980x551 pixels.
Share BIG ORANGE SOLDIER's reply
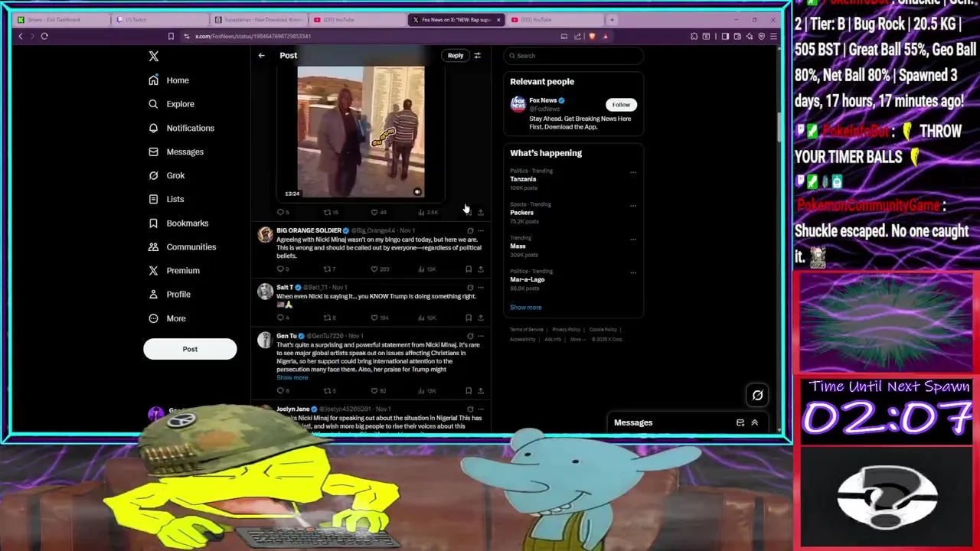point(480,269)
